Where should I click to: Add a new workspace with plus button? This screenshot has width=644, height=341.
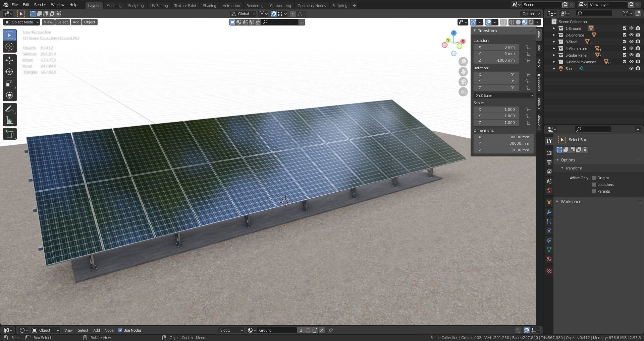pos(354,6)
